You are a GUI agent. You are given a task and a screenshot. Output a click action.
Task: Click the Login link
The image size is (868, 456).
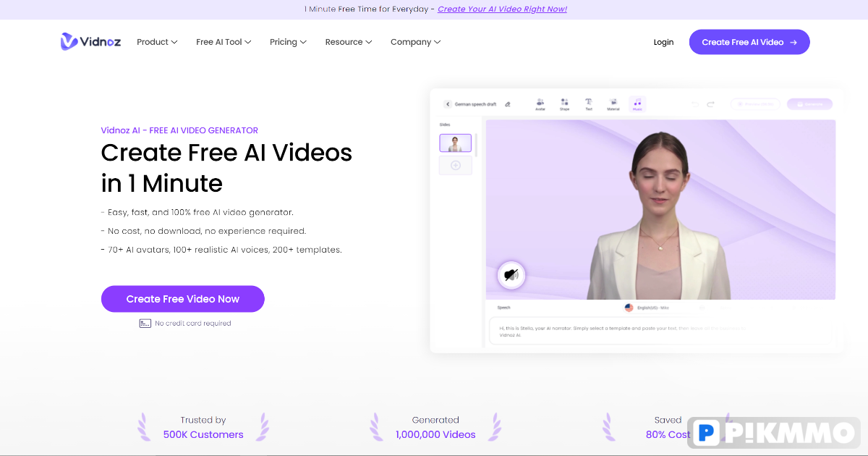click(663, 42)
